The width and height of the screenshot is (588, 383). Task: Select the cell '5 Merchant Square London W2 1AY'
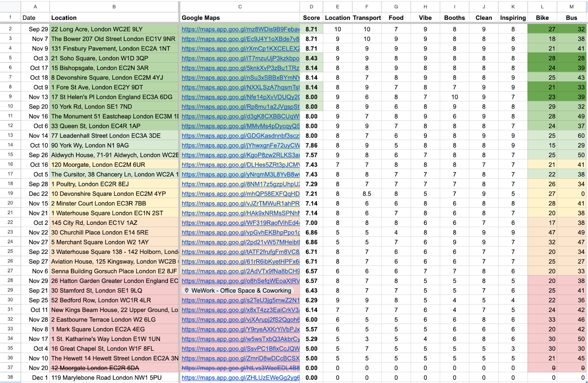click(x=114, y=242)
